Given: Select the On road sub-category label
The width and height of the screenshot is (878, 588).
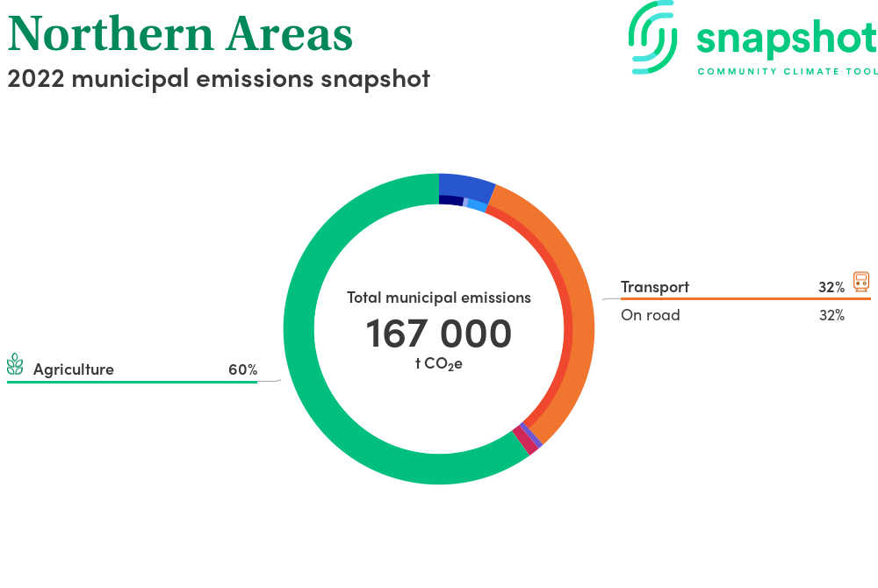Looking at the screenshot, I should coord(651,315).
